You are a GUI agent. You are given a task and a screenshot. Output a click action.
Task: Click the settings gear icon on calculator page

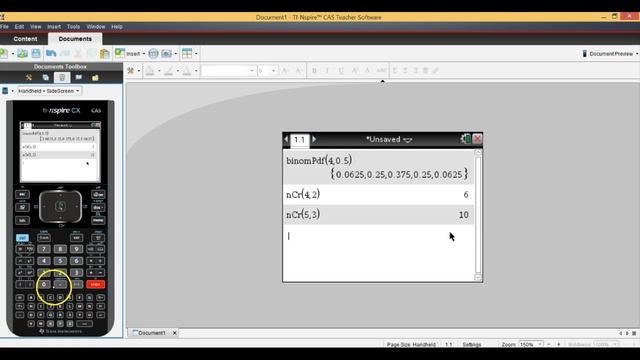coord(465,139)
